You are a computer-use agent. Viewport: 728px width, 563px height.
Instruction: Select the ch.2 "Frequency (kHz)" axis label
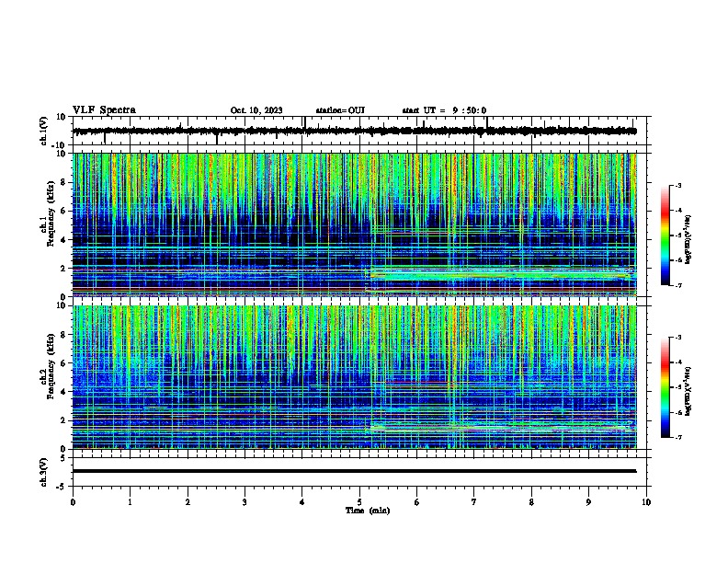click(51, 366)
